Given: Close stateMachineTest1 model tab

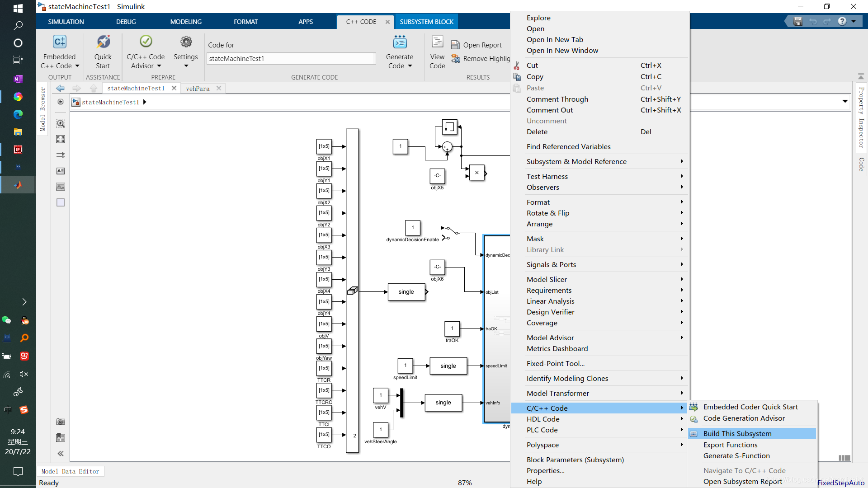Looking at the screenshot, I should pos(174,88).
